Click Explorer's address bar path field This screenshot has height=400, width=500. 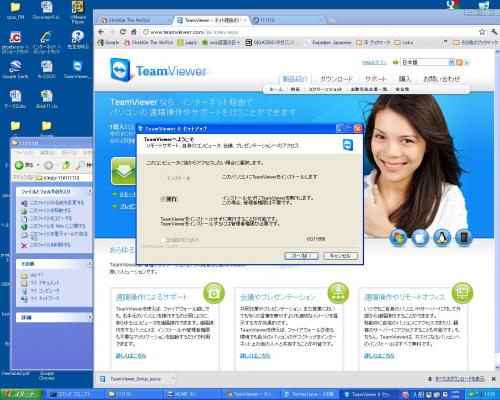click(x=63, y=178)
